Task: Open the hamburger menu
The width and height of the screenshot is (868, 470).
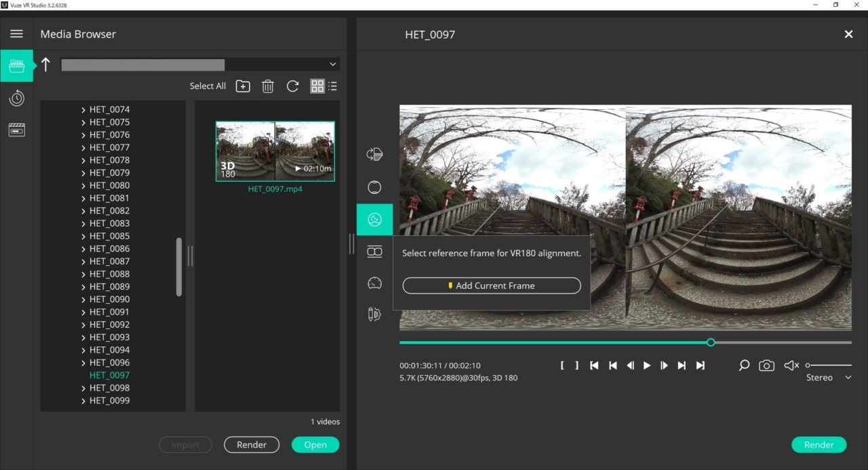Action: pyautogui.click(x=17, y=34)
